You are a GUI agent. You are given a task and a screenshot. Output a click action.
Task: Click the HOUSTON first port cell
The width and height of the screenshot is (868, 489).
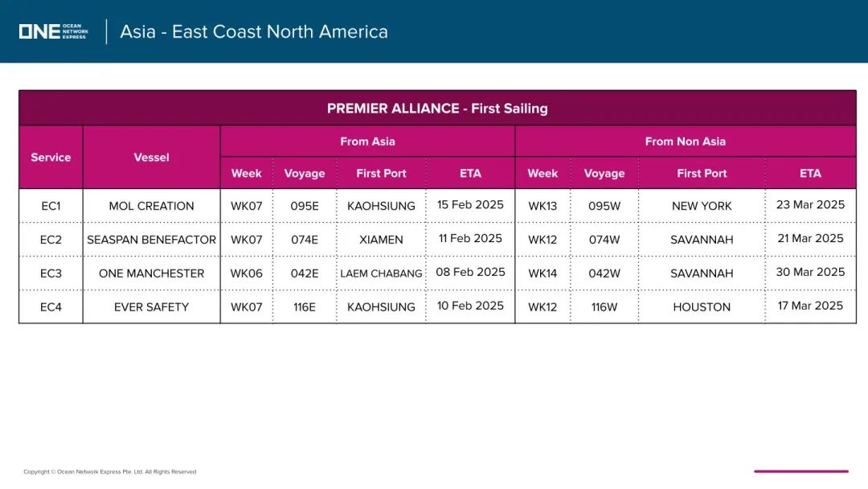coord(702,306)
